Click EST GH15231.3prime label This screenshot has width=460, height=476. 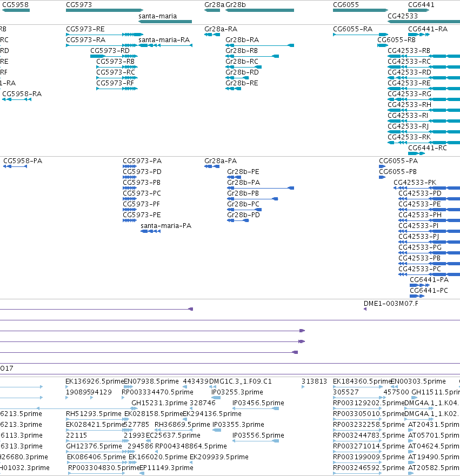pyautogui.click(x=159, y=403)
